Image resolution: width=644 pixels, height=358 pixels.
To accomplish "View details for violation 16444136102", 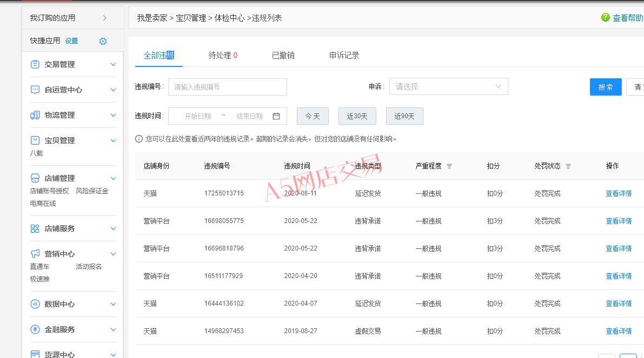I will (619, 303).
